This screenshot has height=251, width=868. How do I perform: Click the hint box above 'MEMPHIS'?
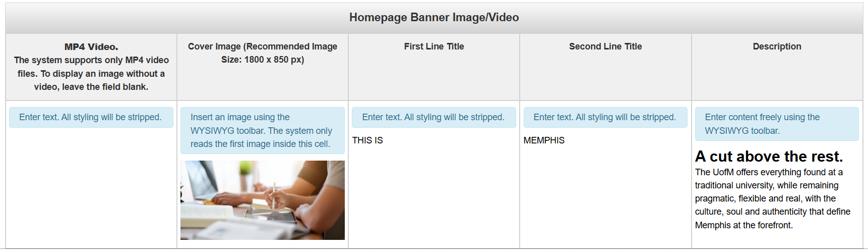(x=605, y=117)
